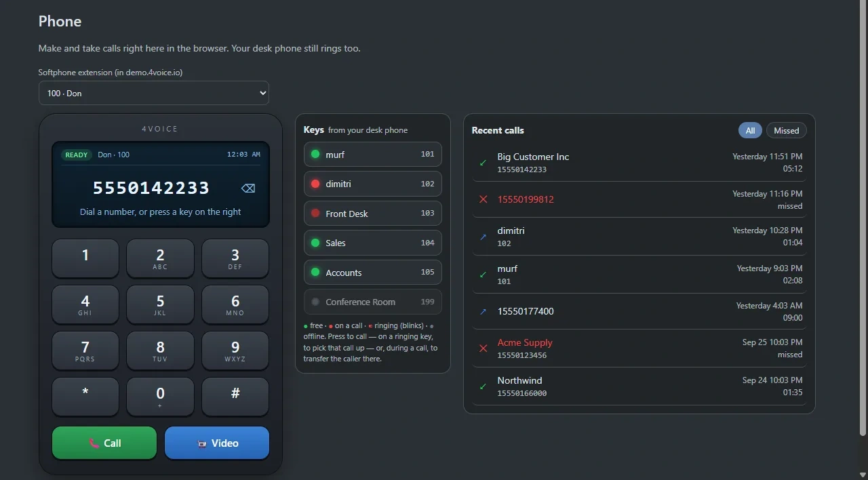Delete last digit with backspace icon
This screenshot has width=868, height=480.
point(248,188)
